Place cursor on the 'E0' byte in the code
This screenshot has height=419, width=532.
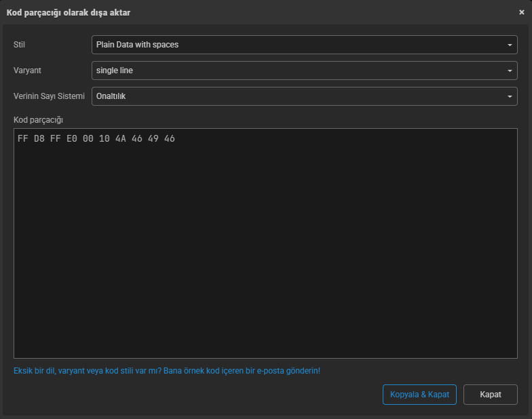pos(72,139)
